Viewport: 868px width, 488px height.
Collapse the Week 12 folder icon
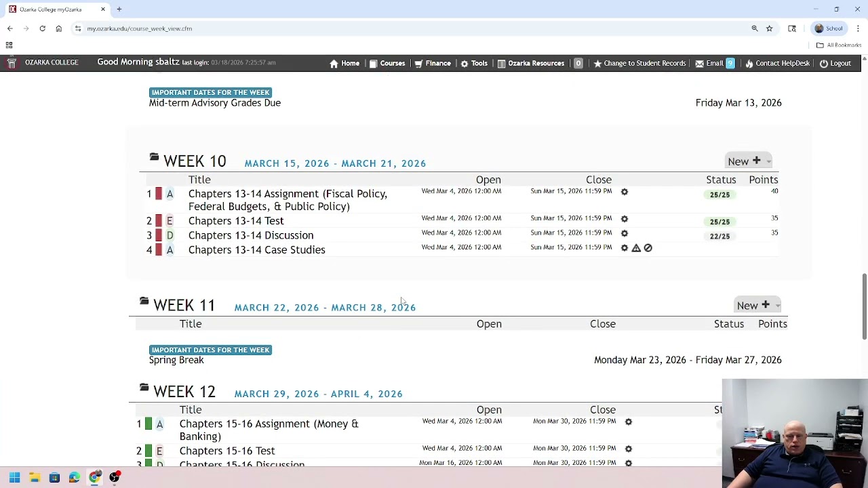click(x=144, y=387)
